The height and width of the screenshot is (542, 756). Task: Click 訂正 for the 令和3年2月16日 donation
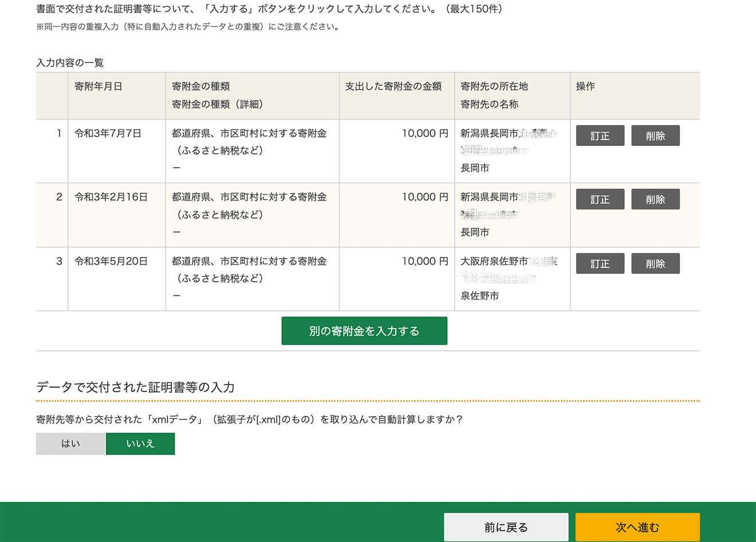click(600, 199)
